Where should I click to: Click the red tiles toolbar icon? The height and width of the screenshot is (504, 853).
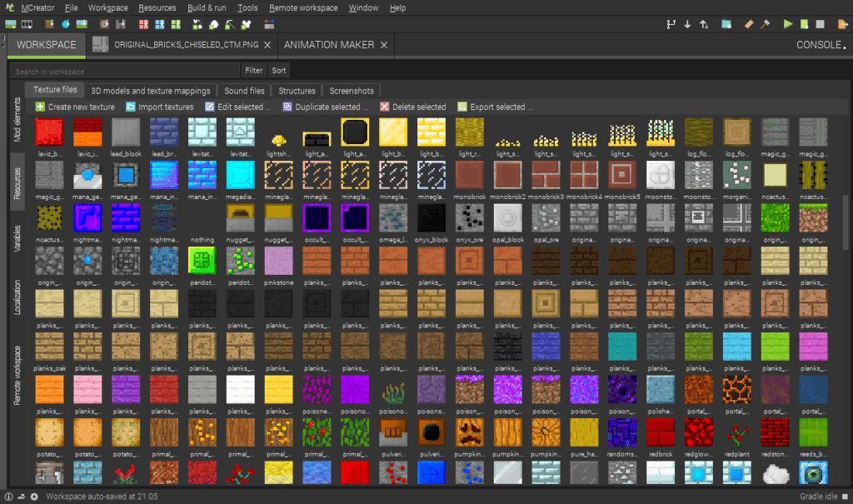tap(143, 24)
